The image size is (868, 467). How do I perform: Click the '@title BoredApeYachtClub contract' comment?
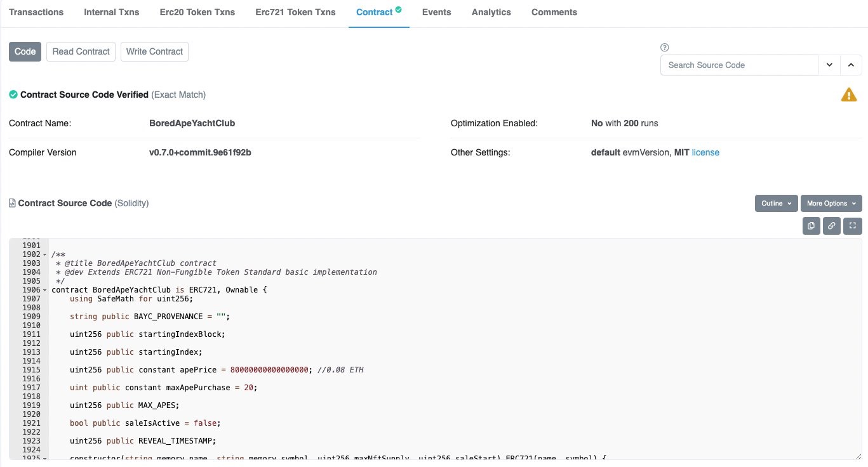[x=140, y=263]
